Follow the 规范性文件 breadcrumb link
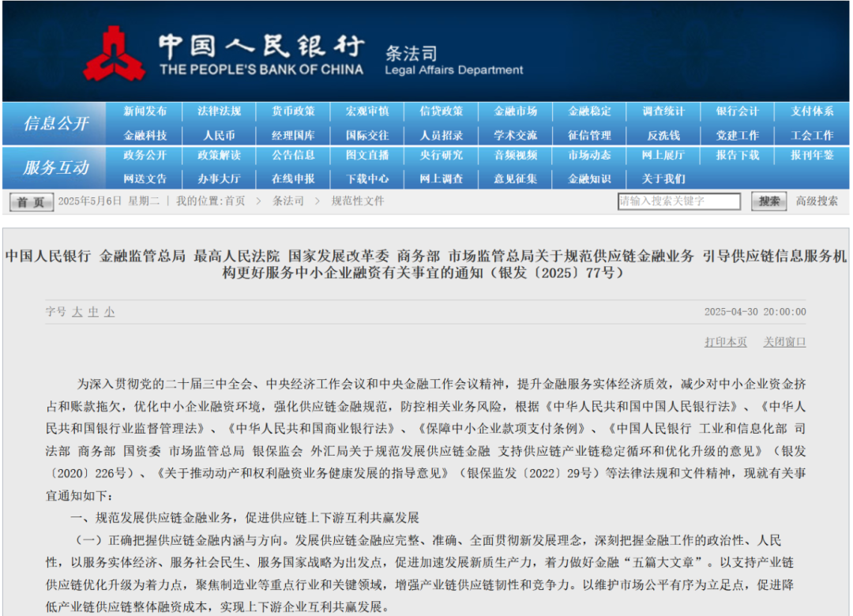This screenshot has width=853, height=616. (358, 201)
